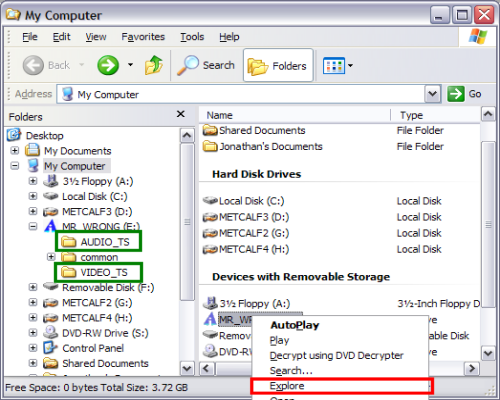Screen dimensions: 500x400
Task: Click the Up folder toolbar icon
Action: tap(154, 65)
